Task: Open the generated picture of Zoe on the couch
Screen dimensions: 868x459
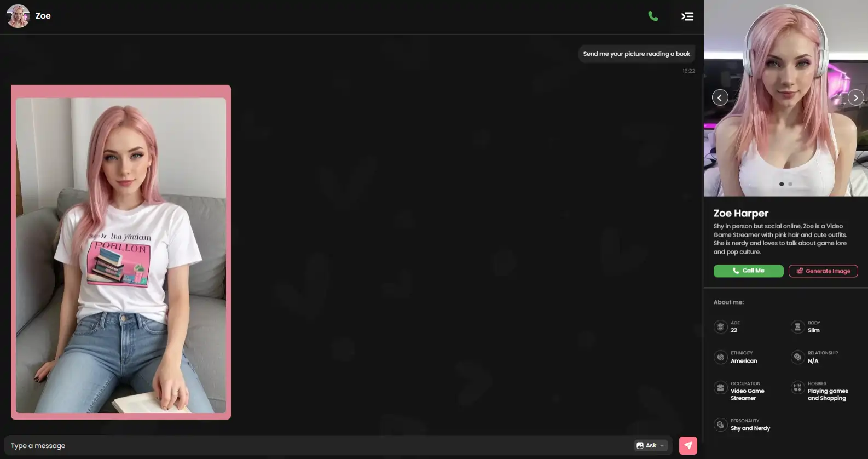Action: click(121, 255)
